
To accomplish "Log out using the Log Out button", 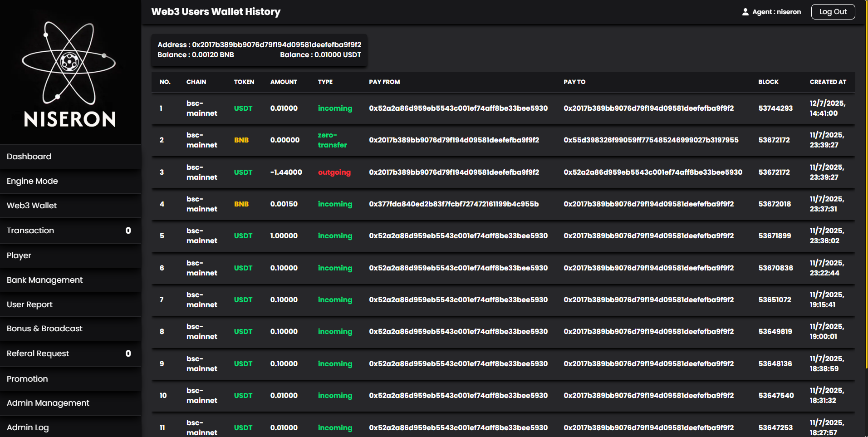I will [833, 12].
